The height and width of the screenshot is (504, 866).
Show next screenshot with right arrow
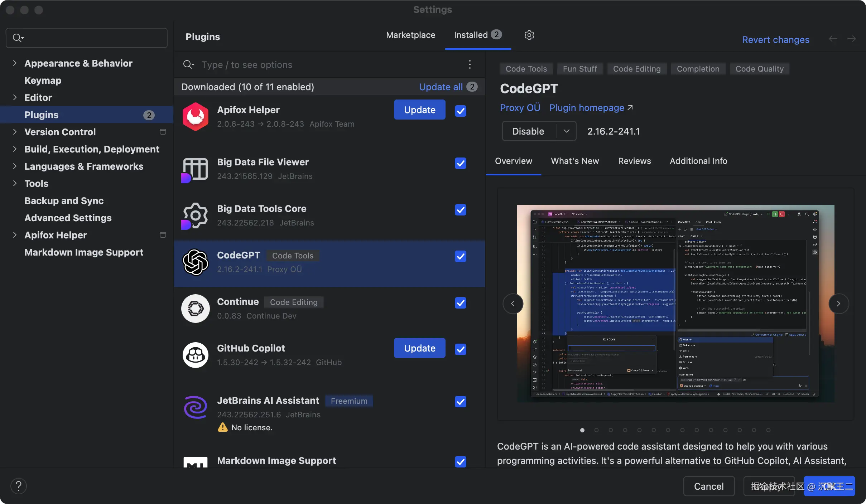(x=838, y=304)
